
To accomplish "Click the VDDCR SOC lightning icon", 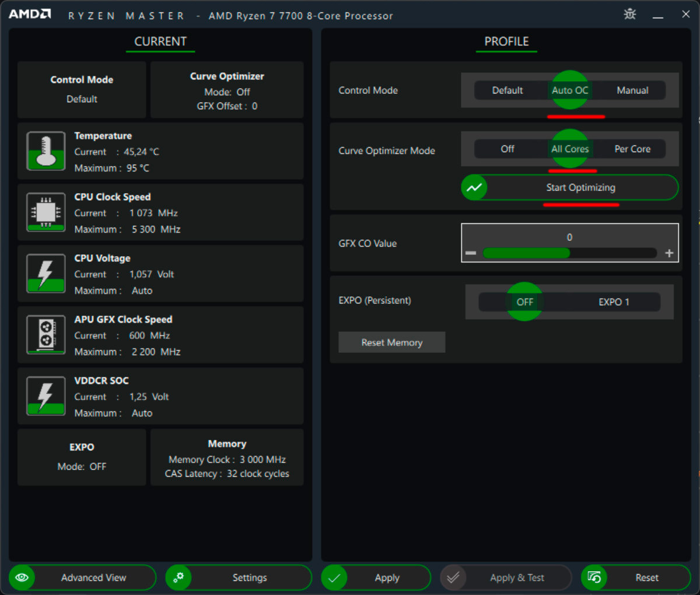I will 45,396.
